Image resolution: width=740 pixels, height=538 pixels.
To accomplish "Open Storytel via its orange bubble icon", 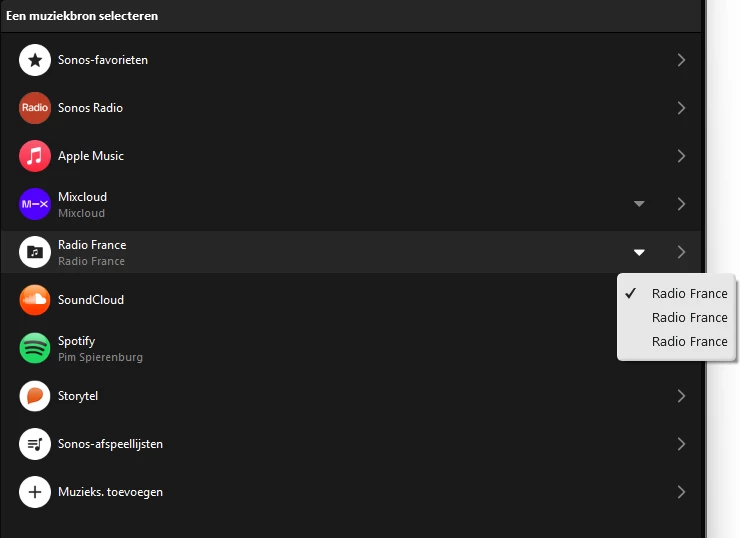I will pos(35,396).
